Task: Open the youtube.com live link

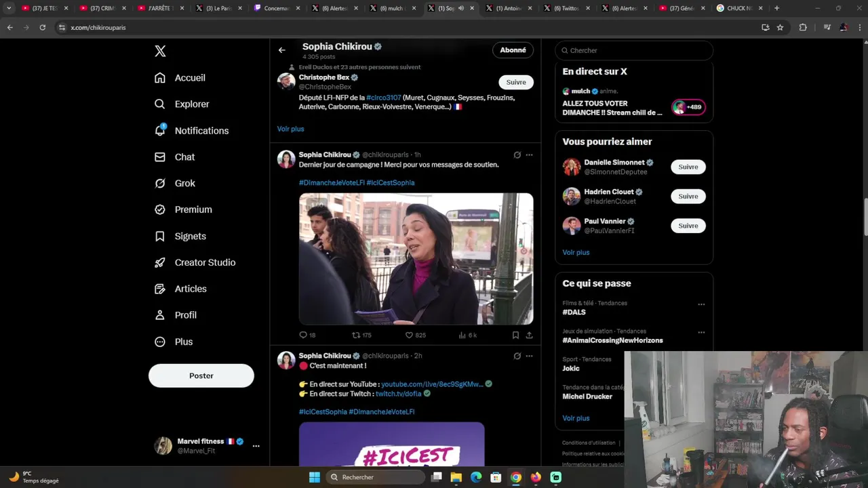Action: pos(432,384)
